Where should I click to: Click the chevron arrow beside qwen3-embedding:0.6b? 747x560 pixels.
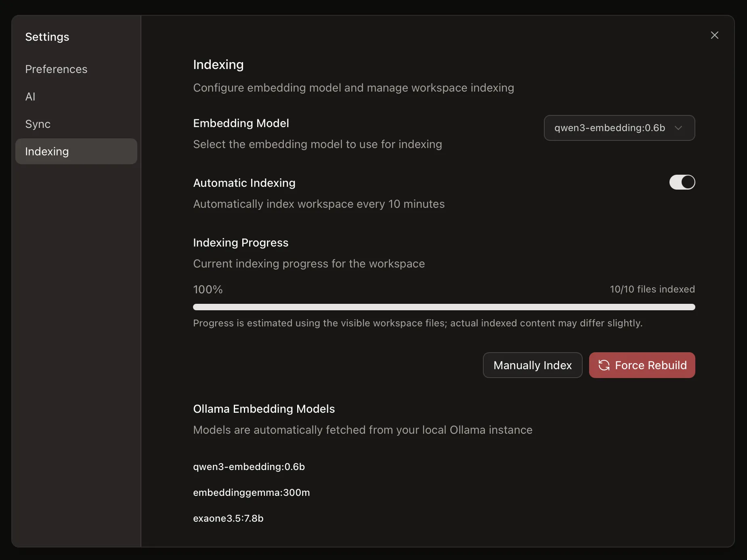point(678,128)
